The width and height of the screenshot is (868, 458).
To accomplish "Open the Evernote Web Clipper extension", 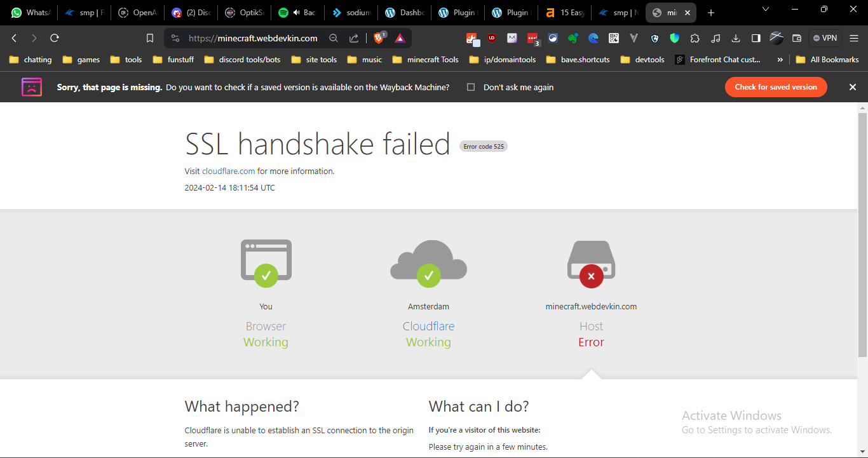I will (573, 38).
